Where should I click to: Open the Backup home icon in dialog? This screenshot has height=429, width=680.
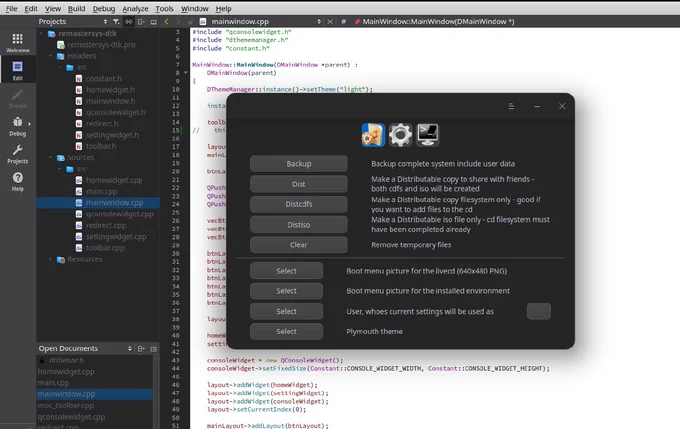click(373, 135)
